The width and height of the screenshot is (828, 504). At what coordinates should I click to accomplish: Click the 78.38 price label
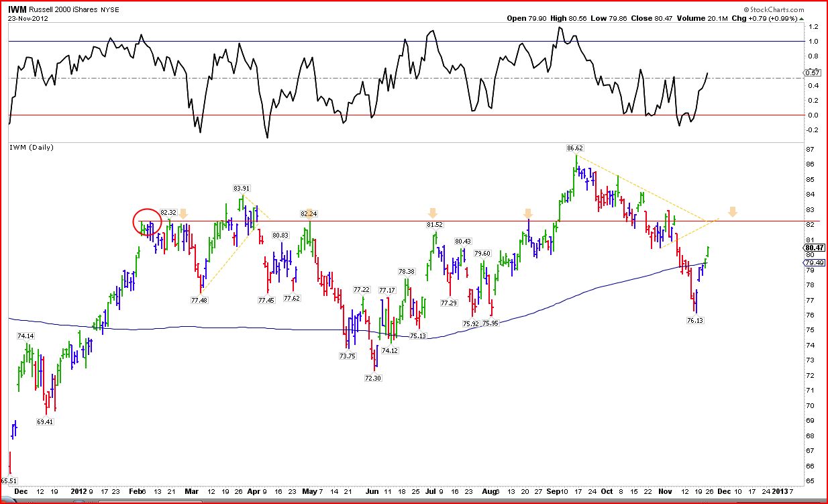coord(407,271)
